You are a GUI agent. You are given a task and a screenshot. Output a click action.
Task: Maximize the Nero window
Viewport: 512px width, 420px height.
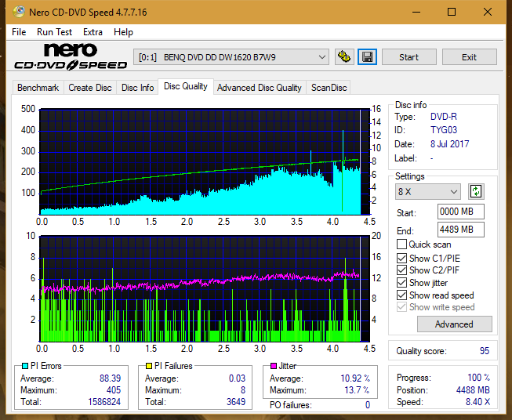(x=452, y=12)
